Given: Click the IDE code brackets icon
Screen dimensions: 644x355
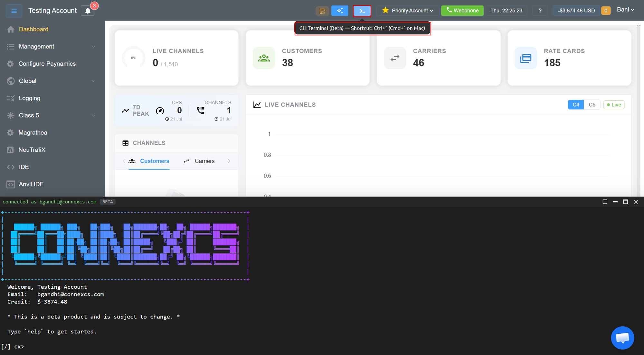Looking at the screenshot, I should click(x=11, y=167).
